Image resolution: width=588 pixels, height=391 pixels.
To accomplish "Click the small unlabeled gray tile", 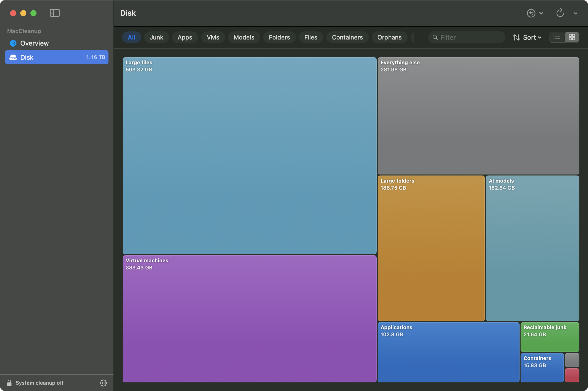I will [x=572, y=360].
